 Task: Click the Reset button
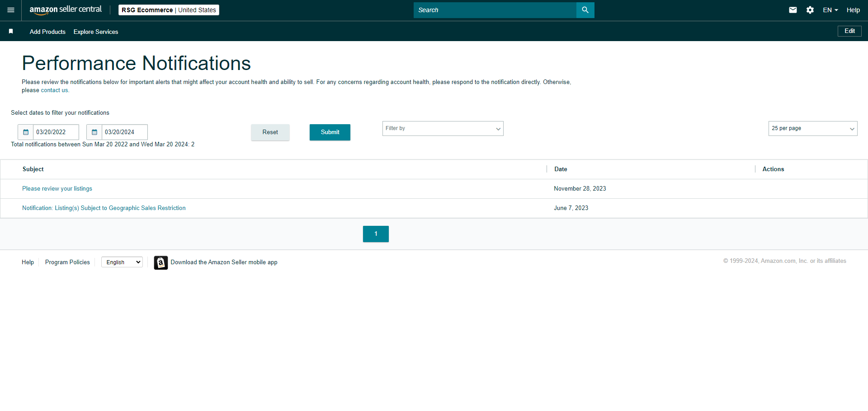coord(270,132)
